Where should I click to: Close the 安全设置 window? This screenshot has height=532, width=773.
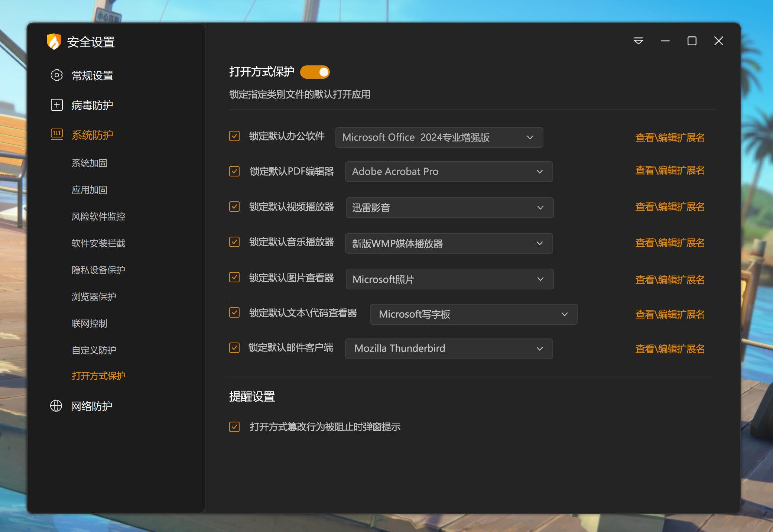(719, 41)
